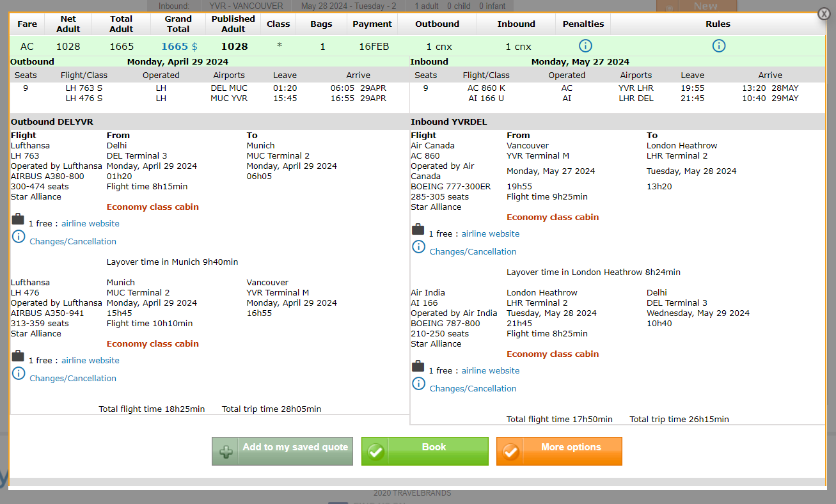Click info icon for AC 860 Changes/Cancellation
836x504 pixels.
tap(418, 247)
